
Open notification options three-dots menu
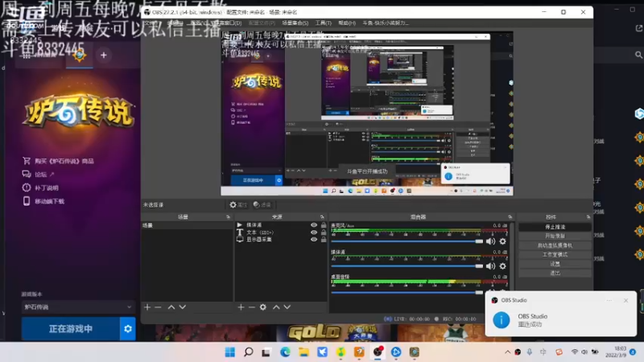click(609, 300)
